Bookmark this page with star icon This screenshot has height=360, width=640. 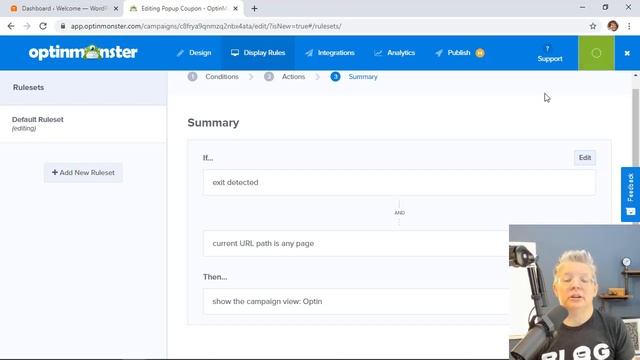point(593,26)
